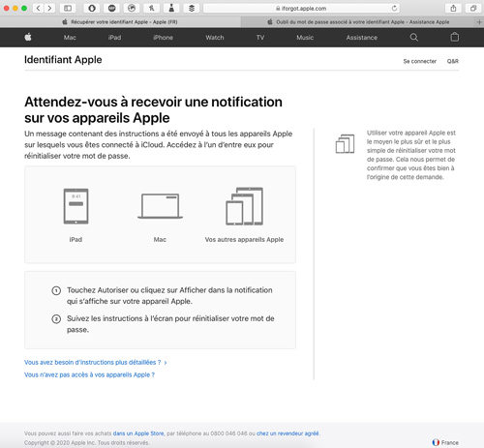Open a new tab with the plus button

point(479,22)
